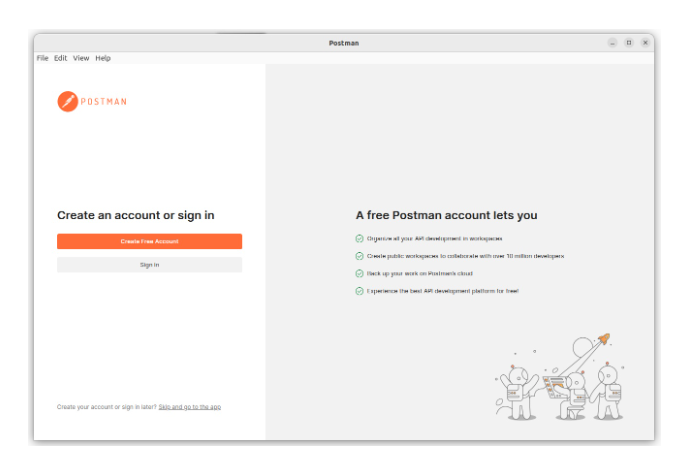The image size is (692, 472).
Task: Click the text 'Back up your work on Postman's cloud'
Action: 420,273
